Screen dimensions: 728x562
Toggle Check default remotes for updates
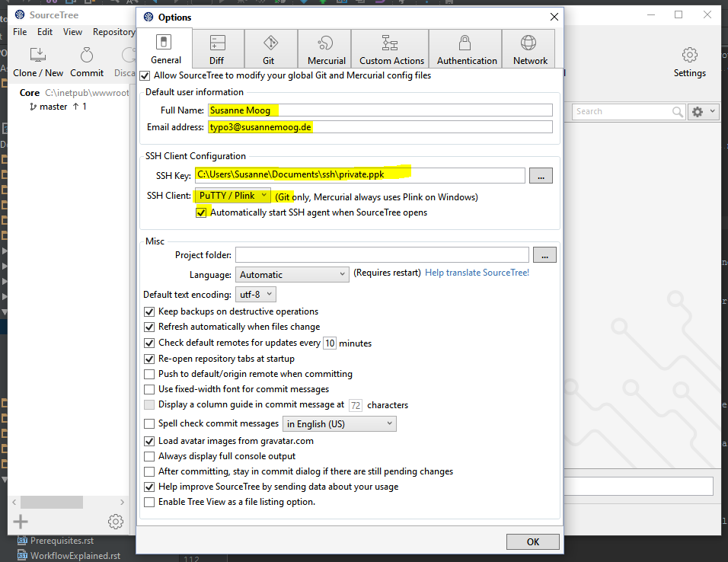[149, 343]
